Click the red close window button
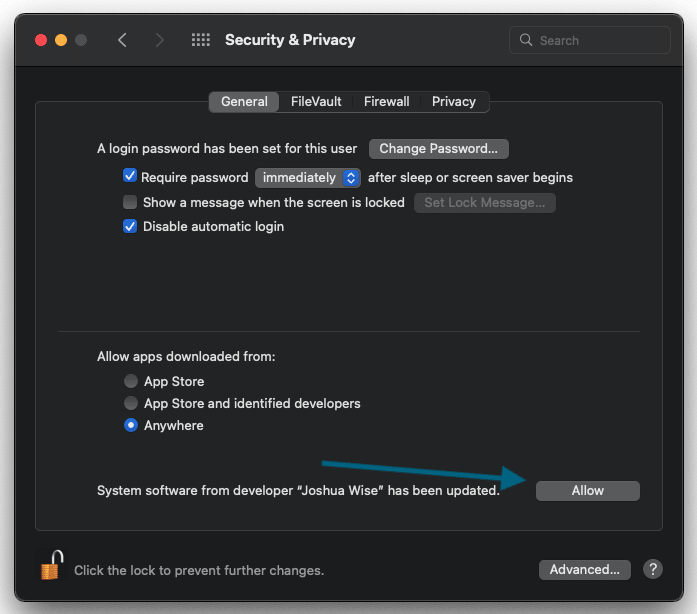 tap(41, 40)
